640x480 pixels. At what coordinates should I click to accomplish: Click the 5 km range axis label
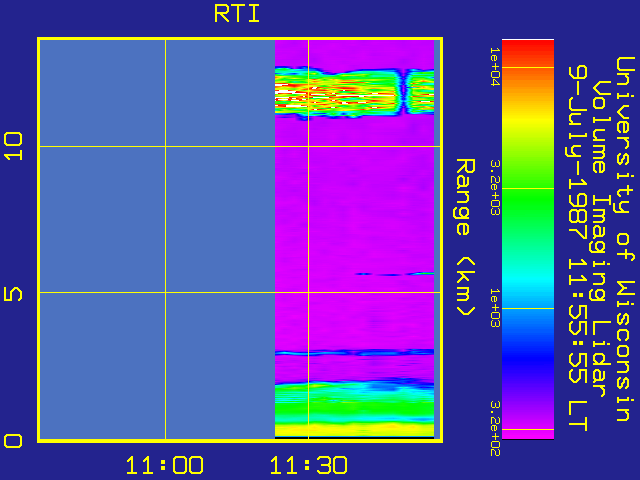pos(13,294)
